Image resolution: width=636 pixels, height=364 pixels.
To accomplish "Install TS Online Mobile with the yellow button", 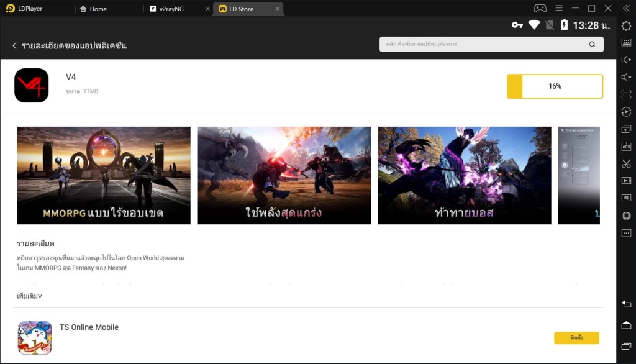I will click(x=576, y=338).
